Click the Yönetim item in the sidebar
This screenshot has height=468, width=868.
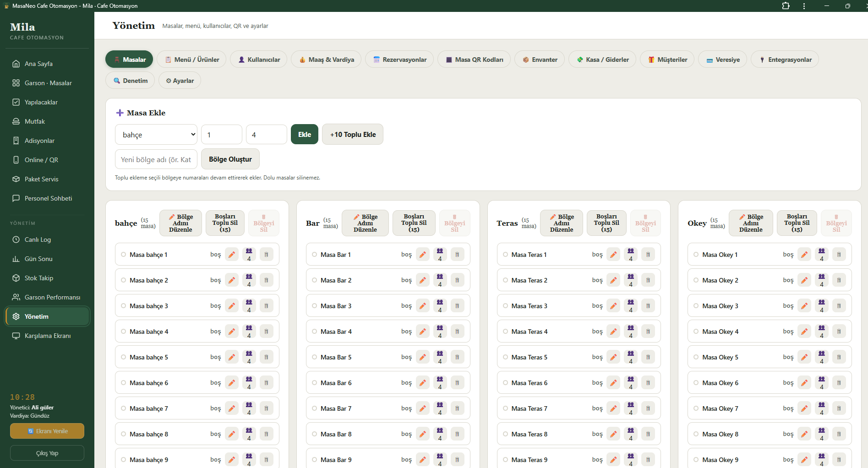[47, 316]
